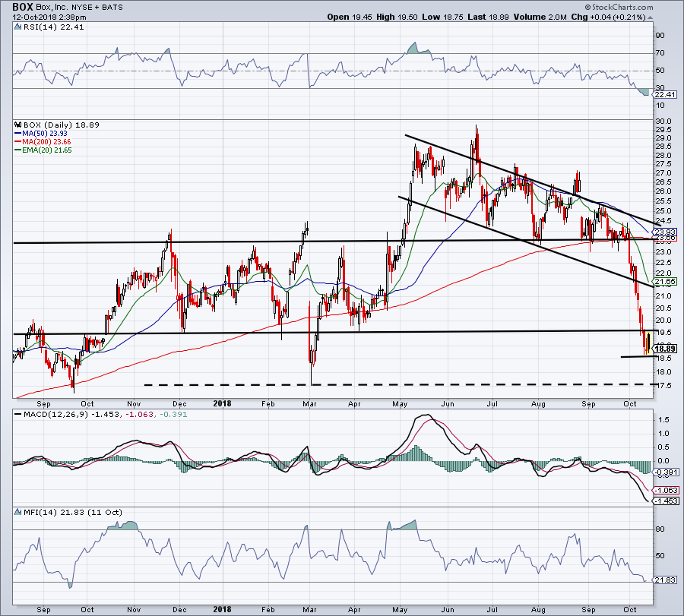Click the blue 'MA(50) 23.93' legend entry
This screenshot has height=616, width=684.
click(41, 134)
